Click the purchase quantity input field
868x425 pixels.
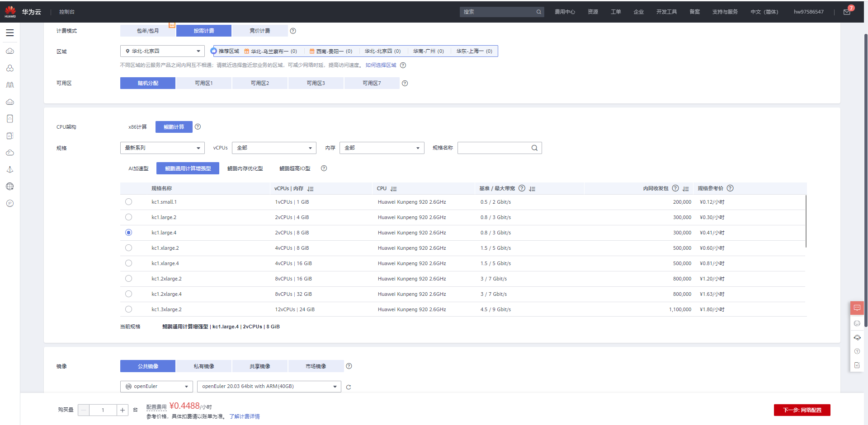point(103,410)
